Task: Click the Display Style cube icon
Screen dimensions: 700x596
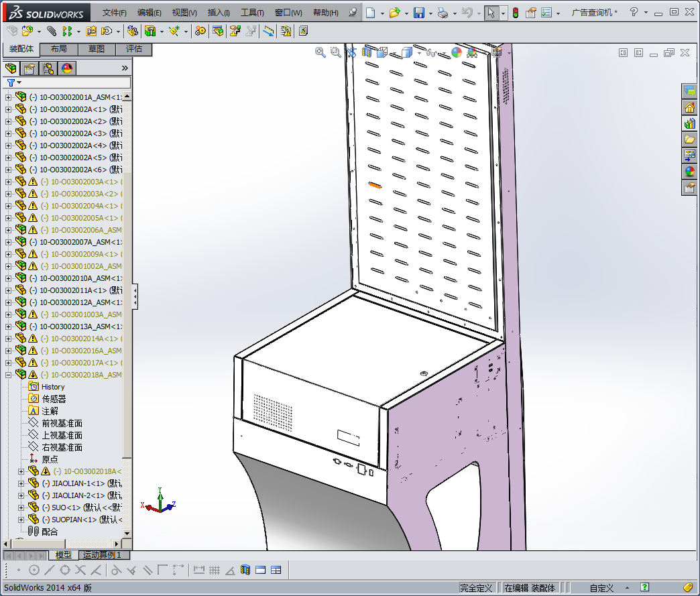Action: [x=406, y=52]
